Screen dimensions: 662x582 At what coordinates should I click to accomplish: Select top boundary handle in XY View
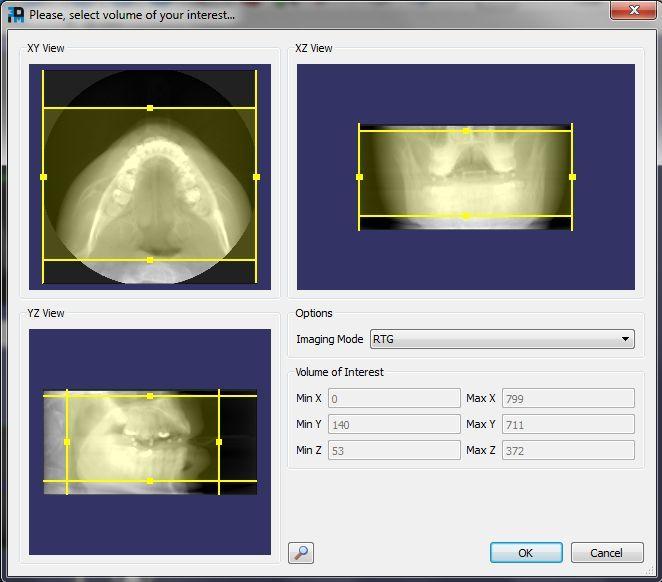150,107
